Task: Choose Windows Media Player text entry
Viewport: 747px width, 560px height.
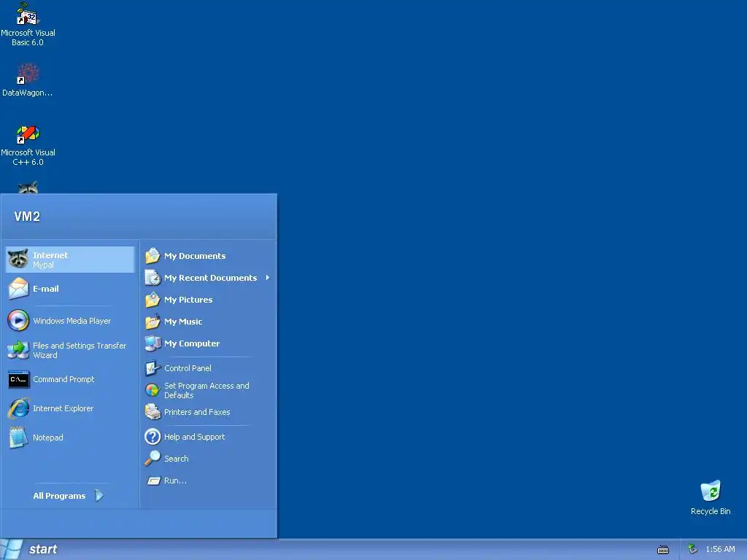Action: (x=72, y=321)
